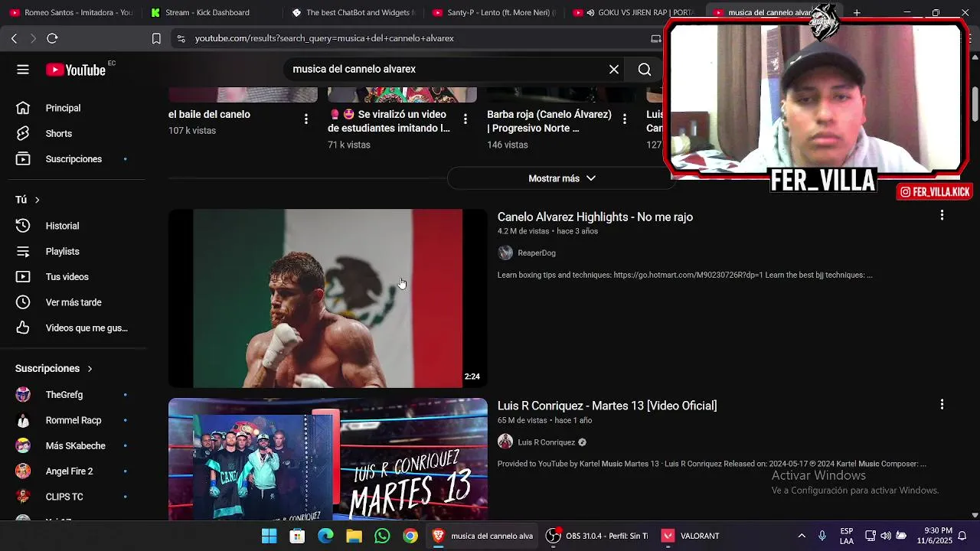Switch to Santy-P - Lento tab

coord(494,12)
